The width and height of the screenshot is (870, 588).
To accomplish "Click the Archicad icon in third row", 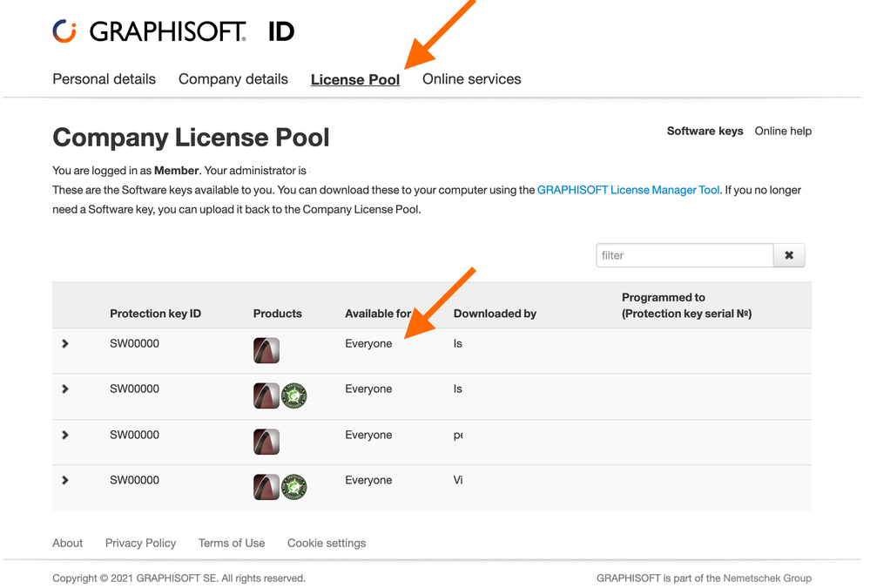I will point(266,442).
